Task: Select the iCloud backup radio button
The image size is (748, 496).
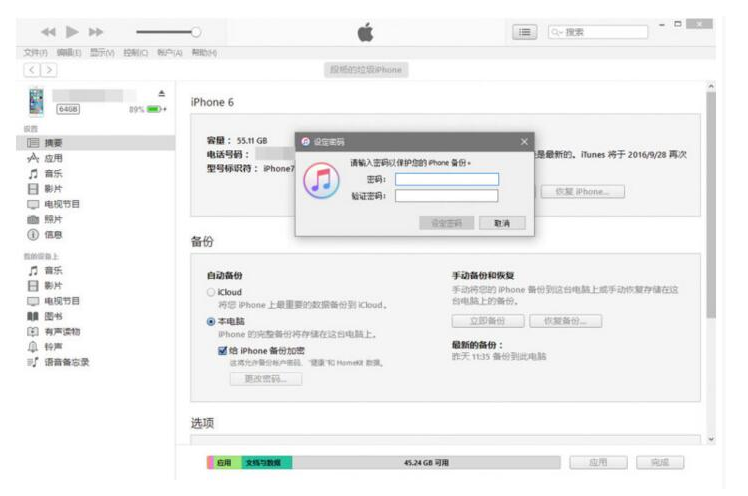Action: tap(211, 292)
